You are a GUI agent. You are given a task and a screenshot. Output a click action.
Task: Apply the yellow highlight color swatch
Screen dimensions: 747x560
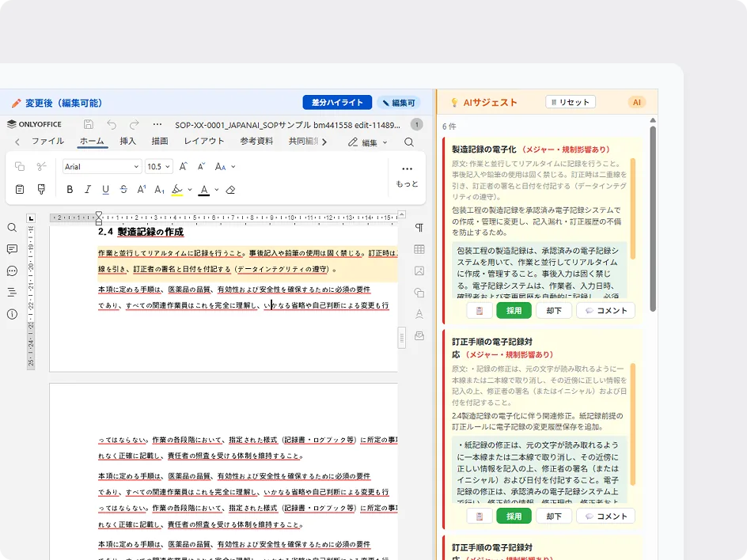click(177, 190)
